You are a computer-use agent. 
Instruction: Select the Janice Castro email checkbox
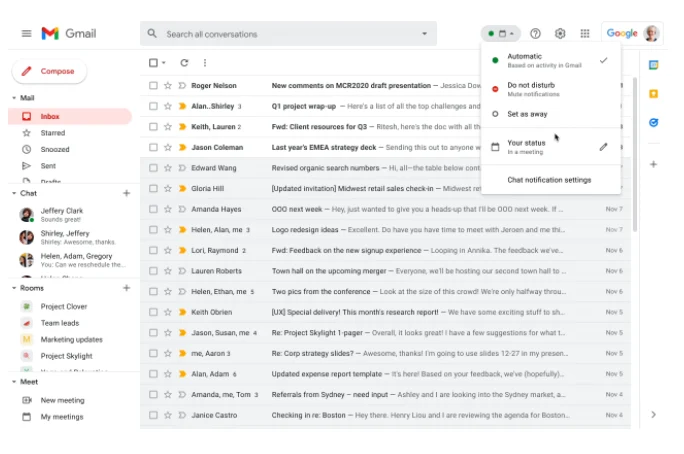click(153, 415)
